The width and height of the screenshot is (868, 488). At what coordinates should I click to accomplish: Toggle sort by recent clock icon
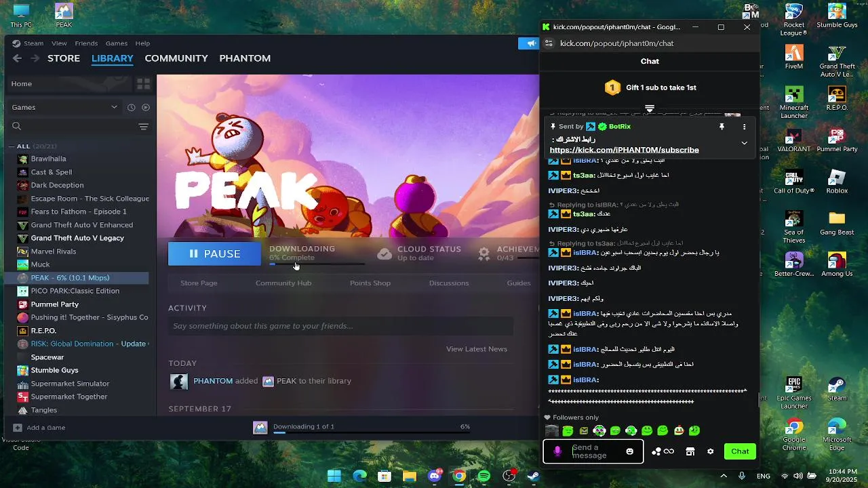click(132, 107)
